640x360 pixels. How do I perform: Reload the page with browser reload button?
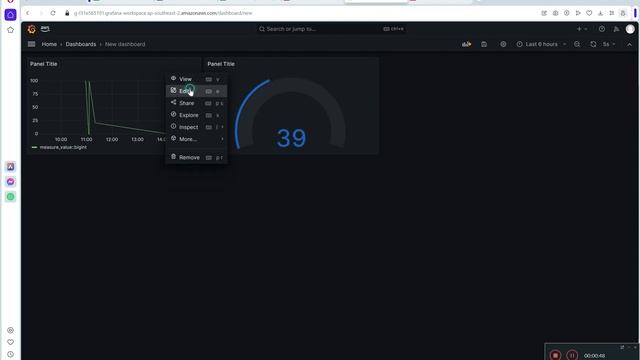coord(53,13)
